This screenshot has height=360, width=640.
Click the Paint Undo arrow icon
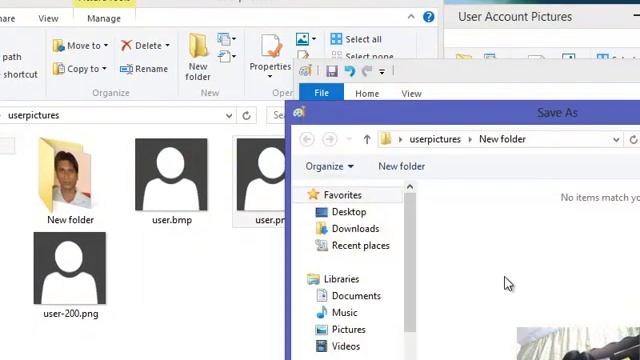tap(350, 71)
